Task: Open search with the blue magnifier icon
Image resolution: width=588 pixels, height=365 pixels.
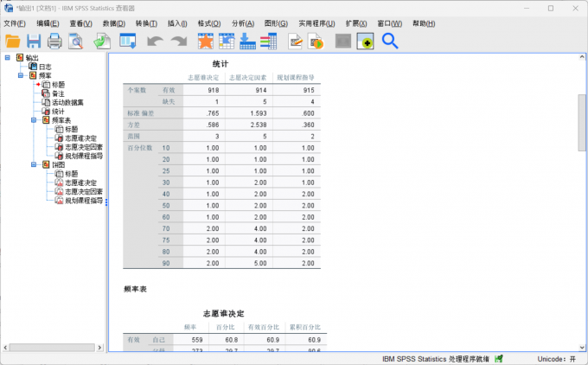Action: (390, 41)
